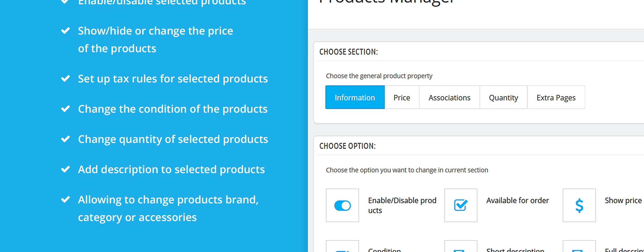Click checkmark beside Show/hide or change the price

[65, 31]
